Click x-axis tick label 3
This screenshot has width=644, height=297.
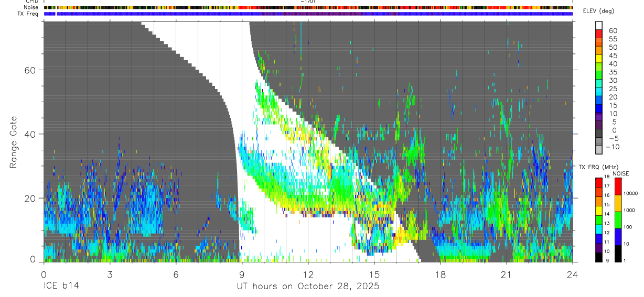110,274
